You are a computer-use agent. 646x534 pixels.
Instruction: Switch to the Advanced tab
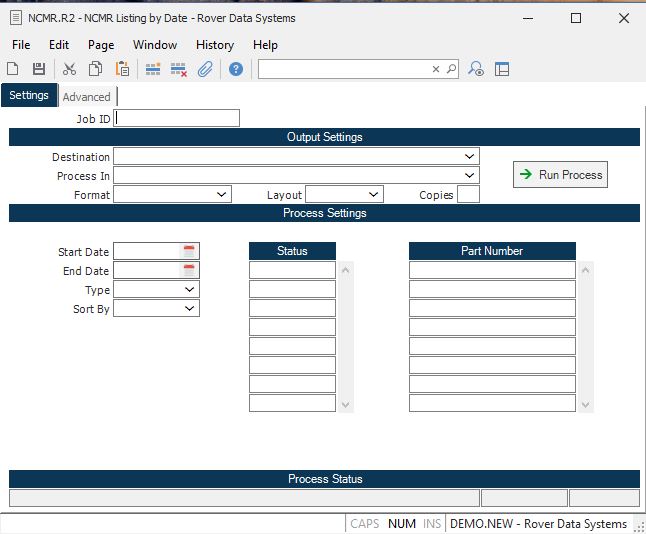click(x=87, y=97)
